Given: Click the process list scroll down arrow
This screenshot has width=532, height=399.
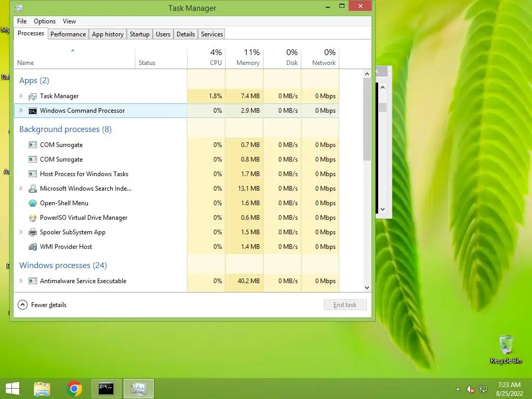Looking at the screenshot, I should [367, 288].
